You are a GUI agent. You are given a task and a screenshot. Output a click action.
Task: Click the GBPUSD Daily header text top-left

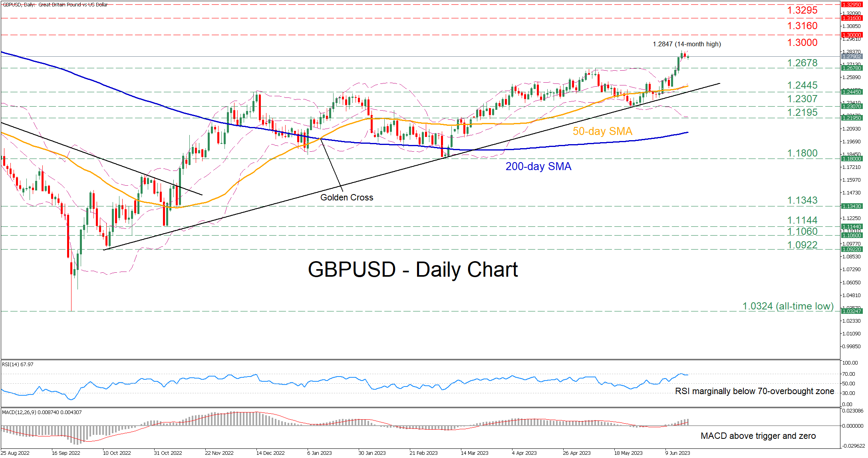(55, 4)
